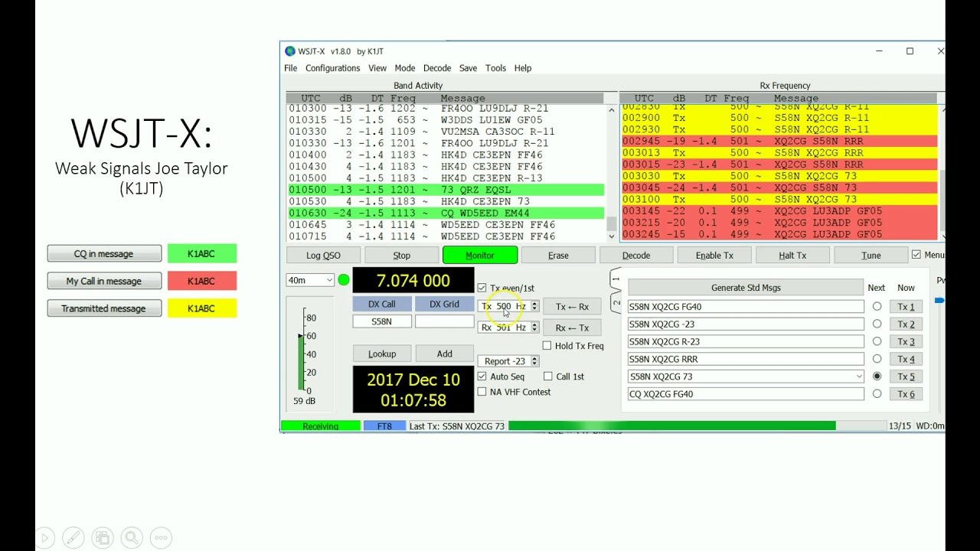
Task: Click the empty DX Grid input field
Action: click(445, 321)
